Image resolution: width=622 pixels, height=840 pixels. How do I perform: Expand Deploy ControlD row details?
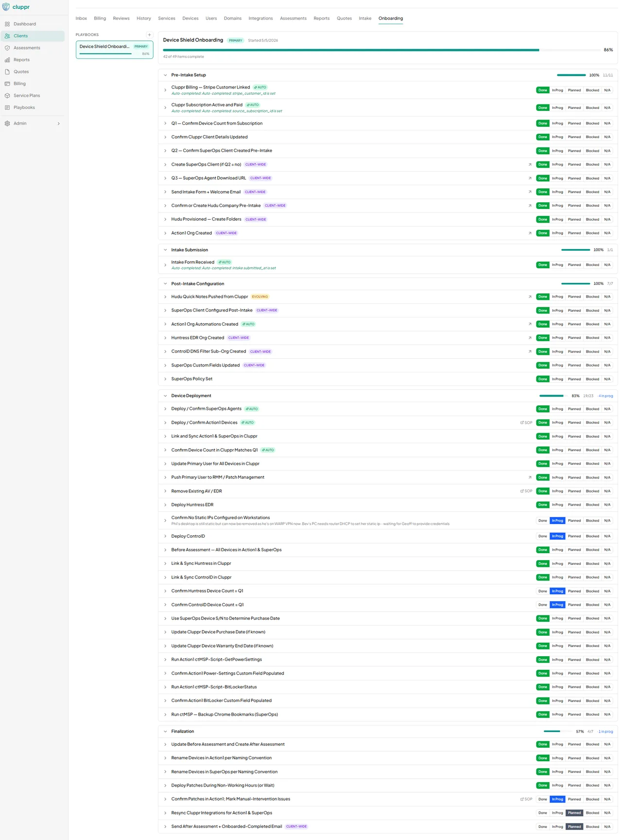[x=165, y=536]
